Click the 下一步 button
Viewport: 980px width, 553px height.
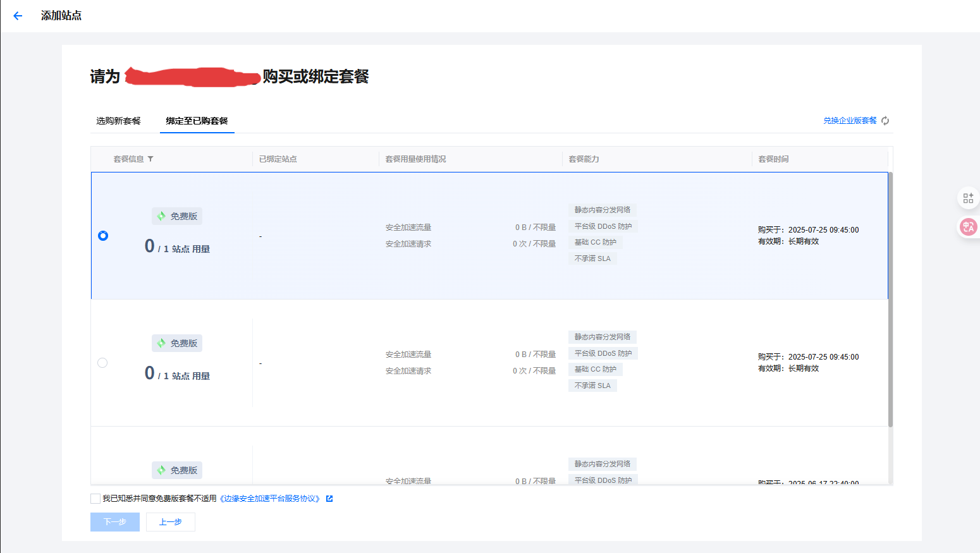click(x=115, y=522)
